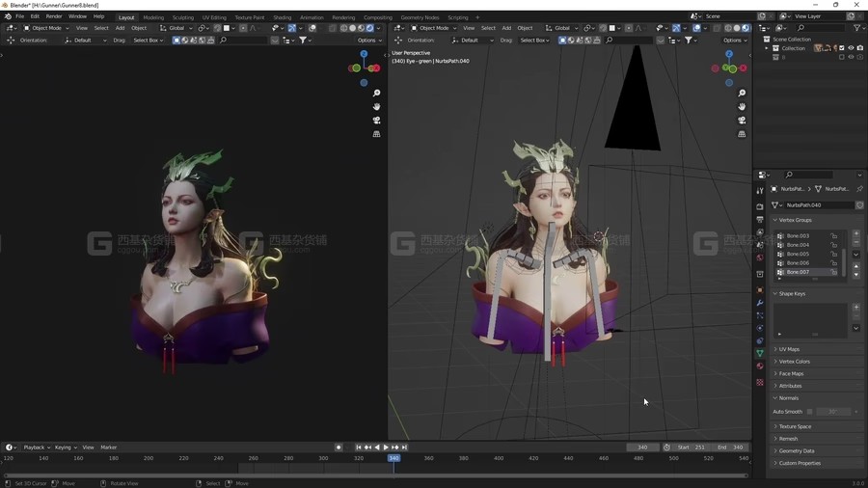This screenshot has width=868, height=488.
Task: Click zoom magnifier icon in left viewport
Action: 376,93
